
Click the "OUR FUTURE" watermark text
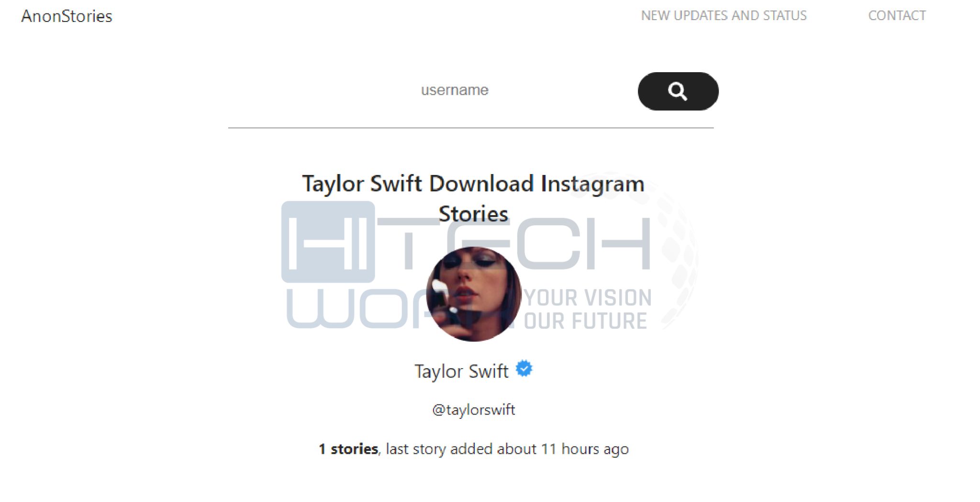pos(586,320)
